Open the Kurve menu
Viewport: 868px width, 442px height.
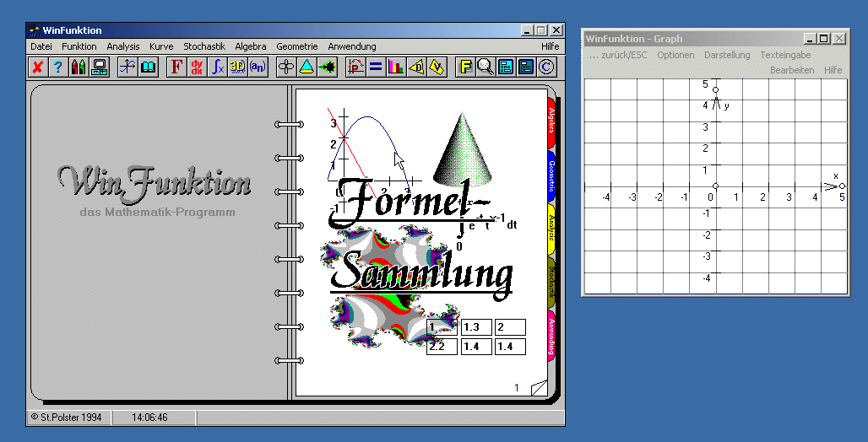161,46
